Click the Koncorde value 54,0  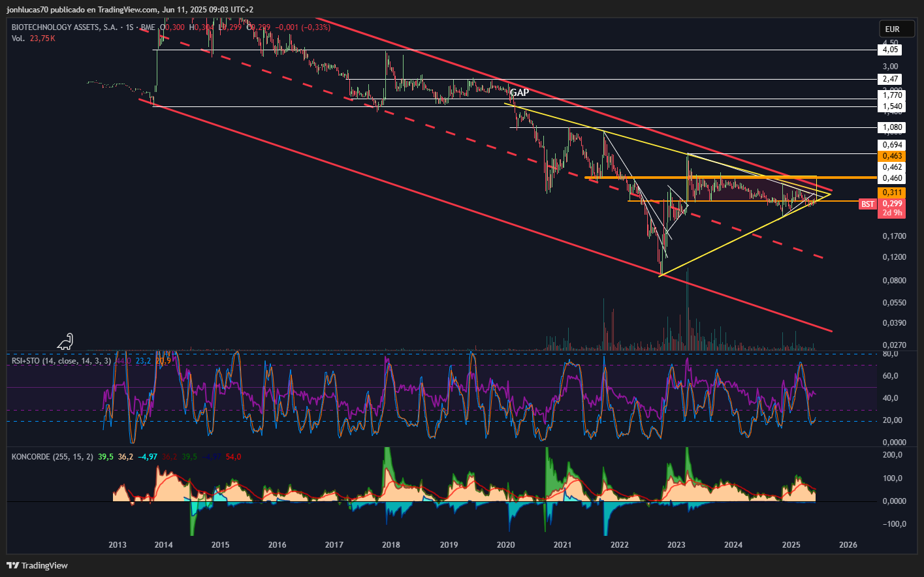233,457
